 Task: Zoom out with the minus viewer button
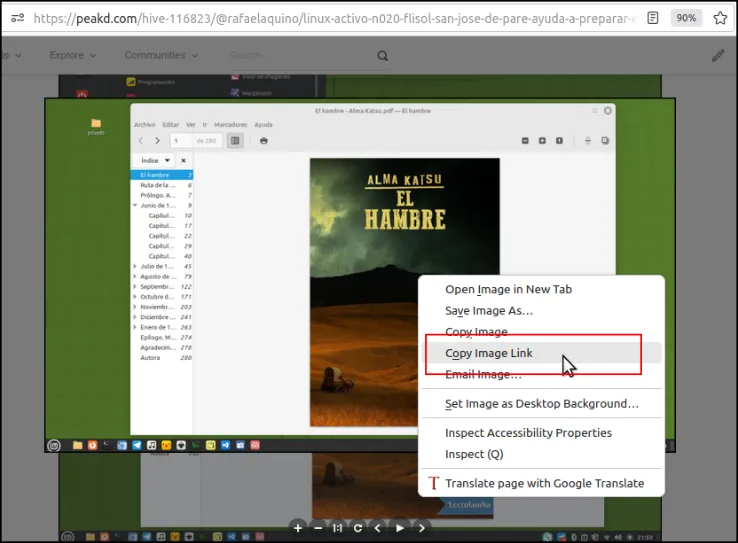click(x=318, y=528)
